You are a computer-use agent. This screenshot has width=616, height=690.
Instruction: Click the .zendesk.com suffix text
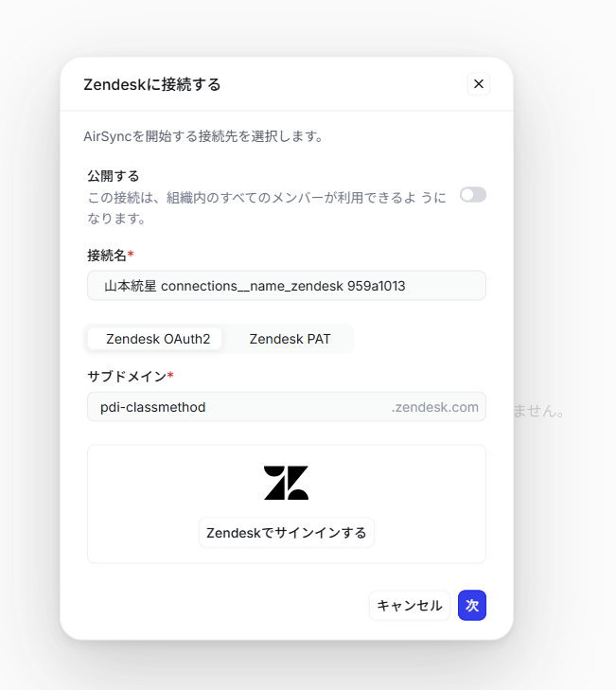click(x=434, y=407)
